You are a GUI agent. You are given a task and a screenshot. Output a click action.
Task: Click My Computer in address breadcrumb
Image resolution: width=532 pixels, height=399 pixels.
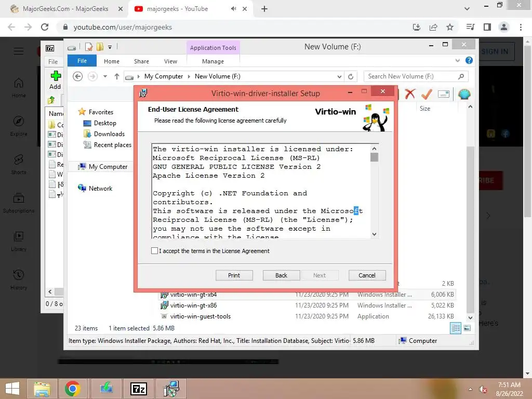click(x=164, y=76)
